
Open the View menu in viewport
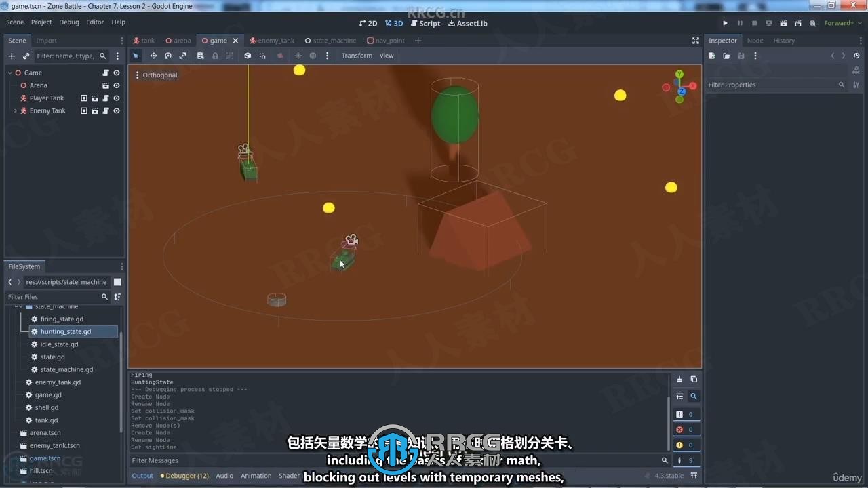click(387, 56)
